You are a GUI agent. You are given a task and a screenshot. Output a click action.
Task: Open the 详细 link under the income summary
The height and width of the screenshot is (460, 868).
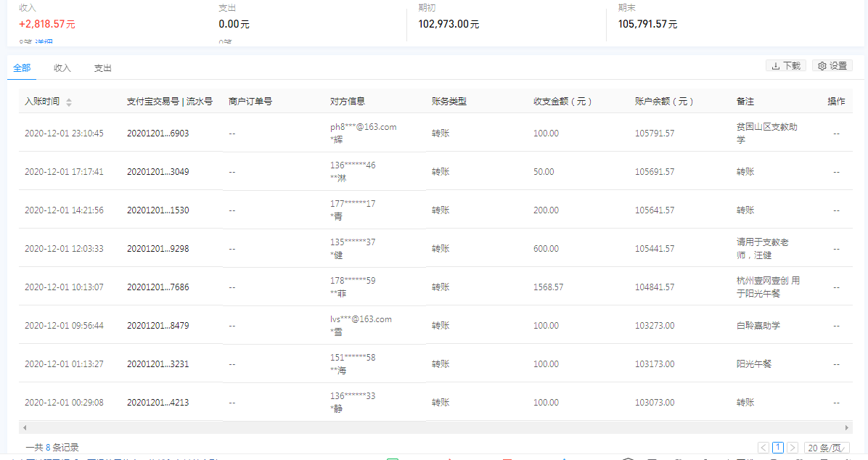click(x=42, y=41)
